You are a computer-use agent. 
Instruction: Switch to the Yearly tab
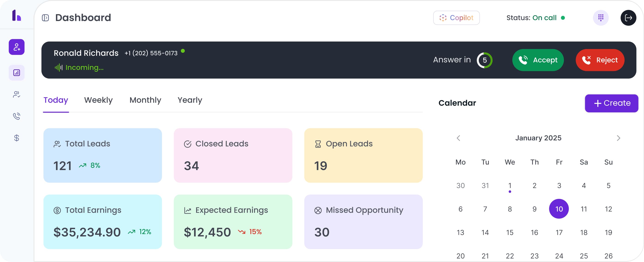tap(190, 100)
